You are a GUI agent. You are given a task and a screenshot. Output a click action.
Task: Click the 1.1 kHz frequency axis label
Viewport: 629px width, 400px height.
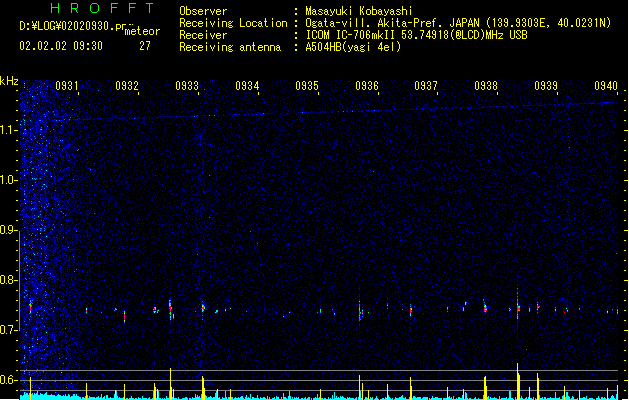(x=8, y=130)
